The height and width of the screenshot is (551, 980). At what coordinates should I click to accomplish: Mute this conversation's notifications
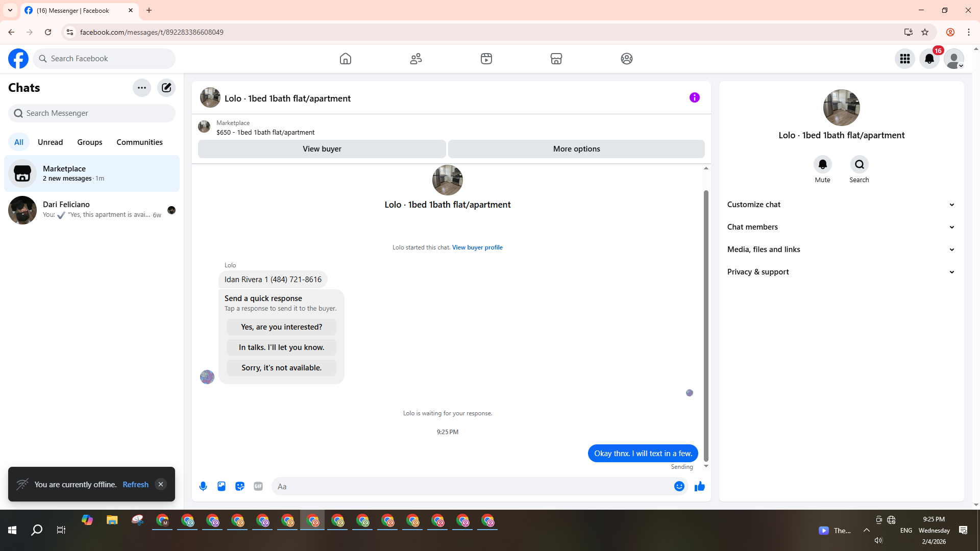click(822, 165)
